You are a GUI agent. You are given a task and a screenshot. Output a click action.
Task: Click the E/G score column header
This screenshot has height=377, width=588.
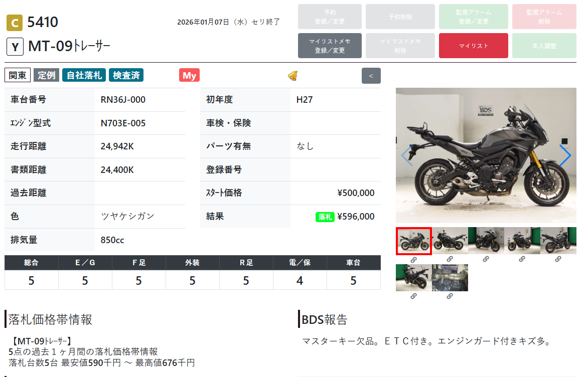tap(85, 263)
